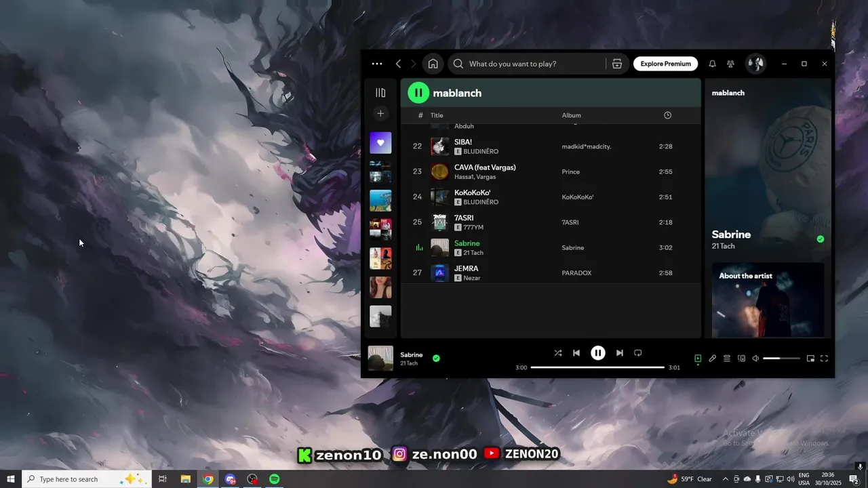Show hidden system tray icons

(x=726, y=479)
